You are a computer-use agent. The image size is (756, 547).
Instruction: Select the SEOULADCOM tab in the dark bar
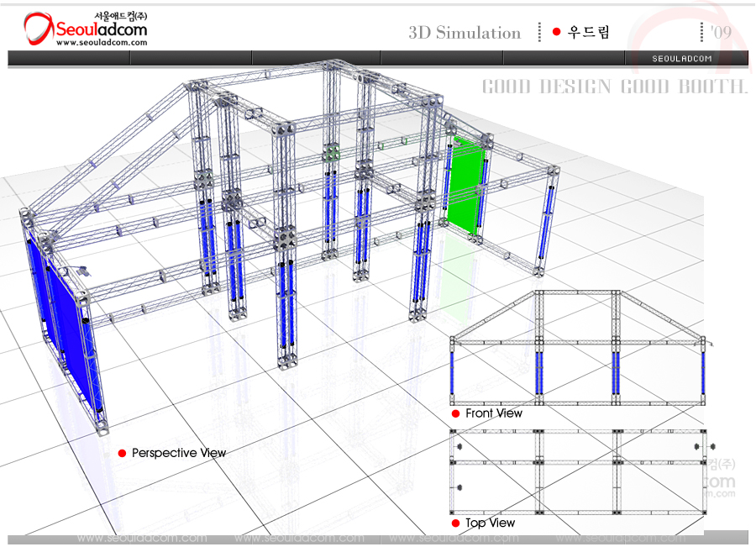click(682, 58)
